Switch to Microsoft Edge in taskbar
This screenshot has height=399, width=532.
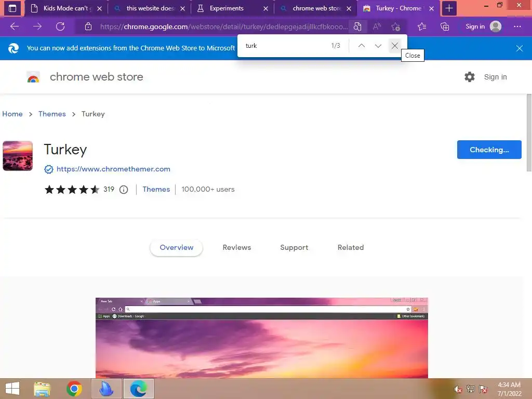point(139,389)
